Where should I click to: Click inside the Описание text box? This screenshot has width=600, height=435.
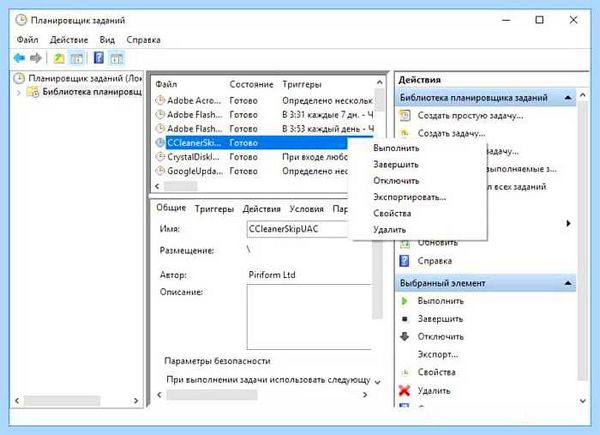[x=309, y=317]
